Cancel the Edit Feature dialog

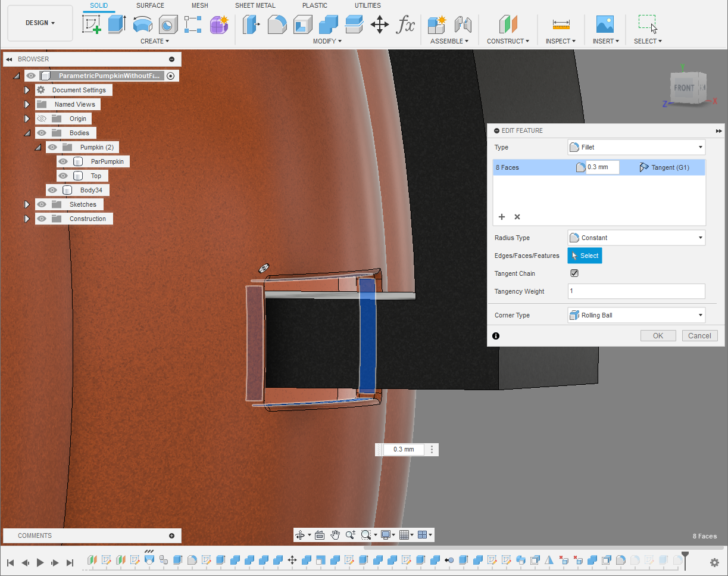coord(699,335)
